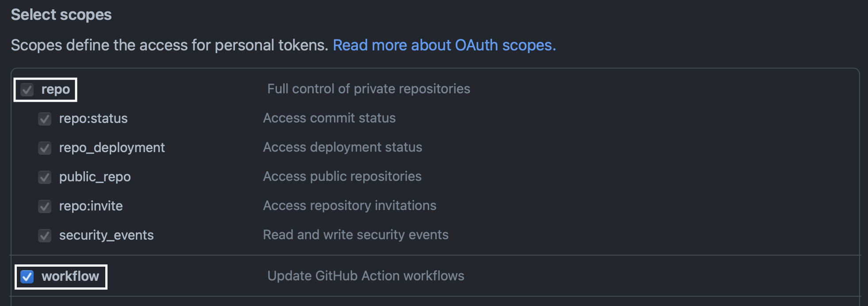Click the workflow scope label
The image size is (868, 306).
tap(70, 276)
